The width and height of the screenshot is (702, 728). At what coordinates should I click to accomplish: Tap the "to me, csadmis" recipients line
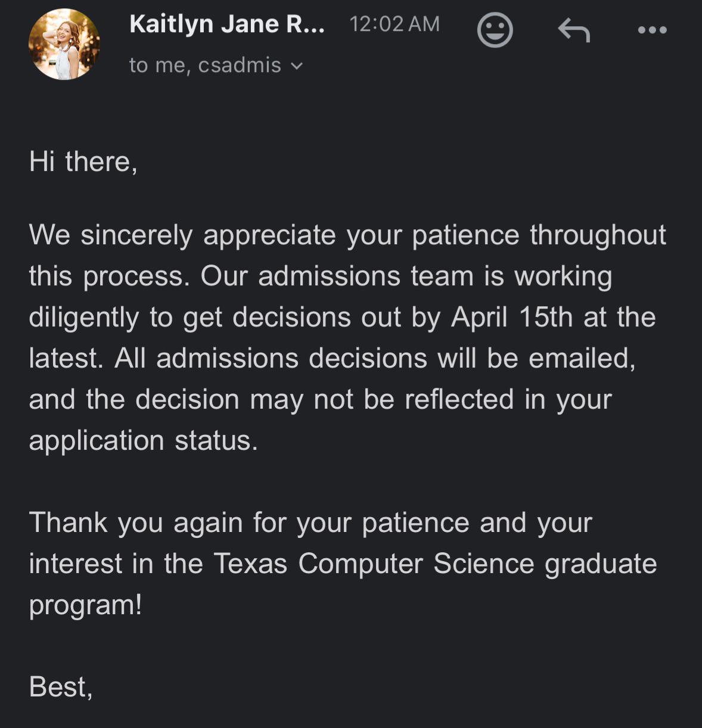205,65
